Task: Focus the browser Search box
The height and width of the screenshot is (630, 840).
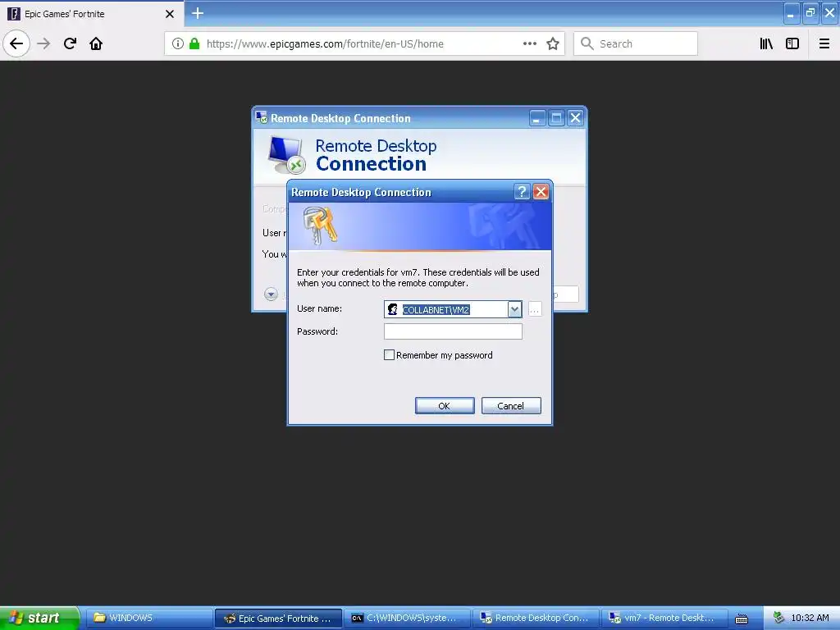Action: coord(636,43)
